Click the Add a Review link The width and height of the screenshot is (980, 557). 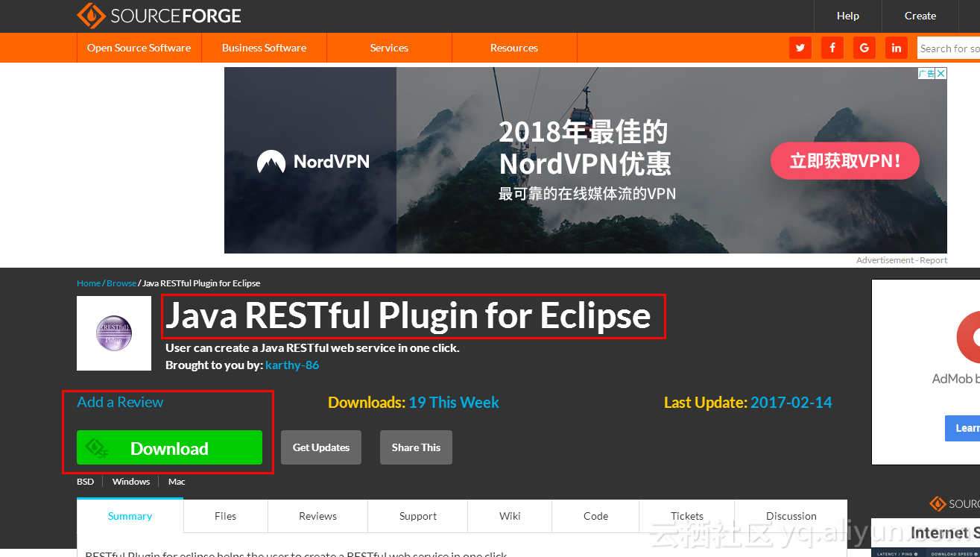tap(120, 402)
